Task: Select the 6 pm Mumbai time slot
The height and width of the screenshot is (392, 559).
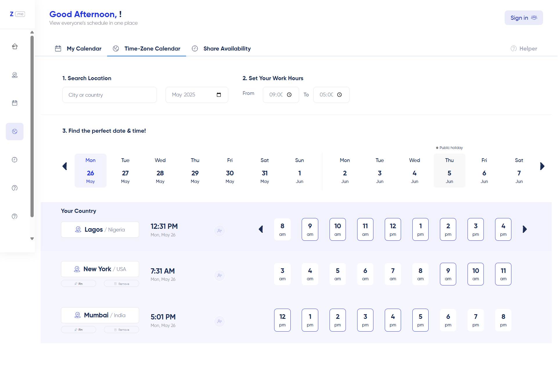Action: 448,320
